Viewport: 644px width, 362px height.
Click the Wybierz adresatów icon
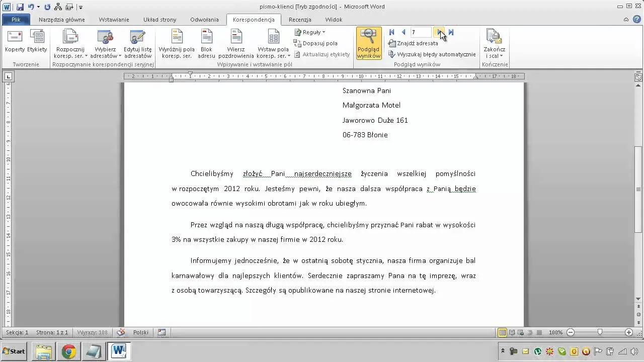pos(105,37)
